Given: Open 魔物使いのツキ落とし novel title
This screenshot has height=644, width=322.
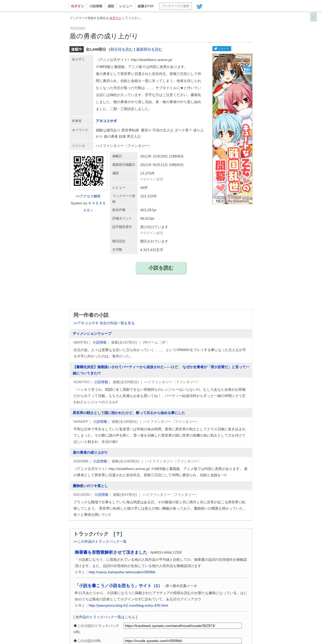Looking at the screenshot, I should click(x=90, y=486).
